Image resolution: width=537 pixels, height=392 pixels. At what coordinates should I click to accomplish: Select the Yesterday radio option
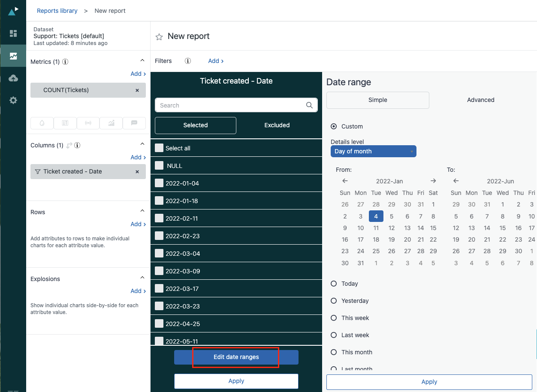[x=334, y=301]
